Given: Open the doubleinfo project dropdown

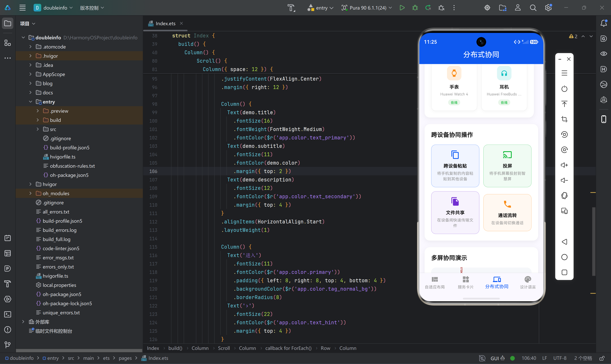Looking at the screenshot, I should click(53, 8).
